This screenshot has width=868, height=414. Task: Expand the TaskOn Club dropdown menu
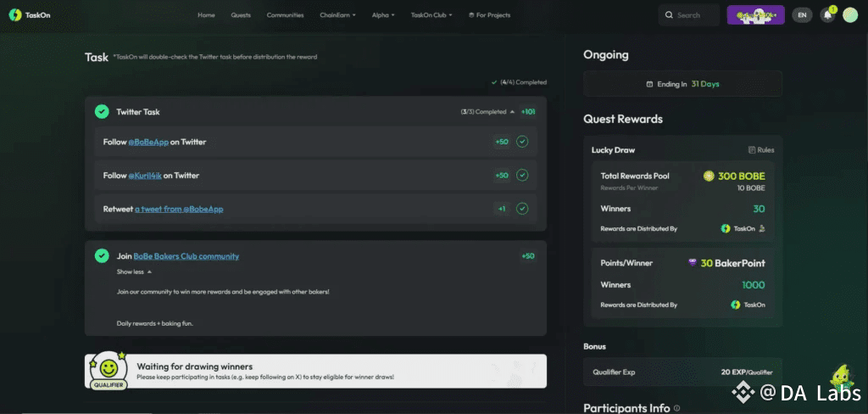coord(431,15)
